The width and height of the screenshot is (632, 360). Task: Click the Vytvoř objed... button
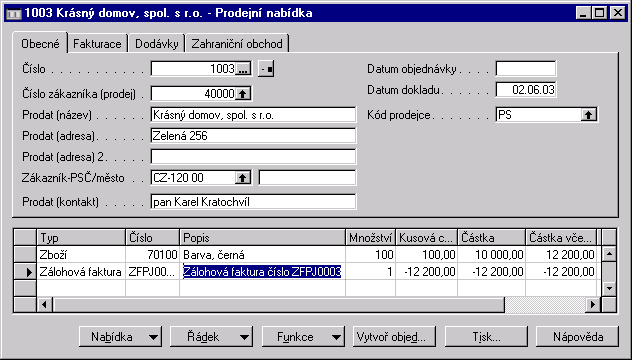394,337
